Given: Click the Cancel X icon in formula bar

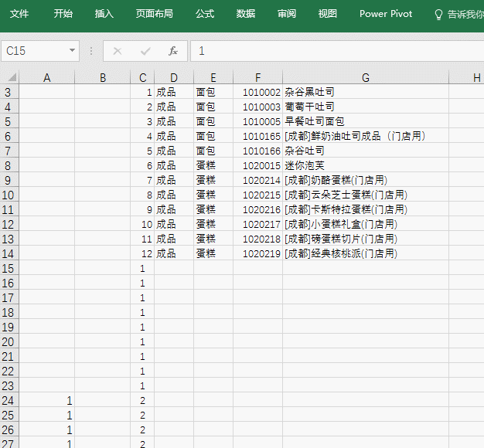Looking at the screenshot, I should point(118,51).
